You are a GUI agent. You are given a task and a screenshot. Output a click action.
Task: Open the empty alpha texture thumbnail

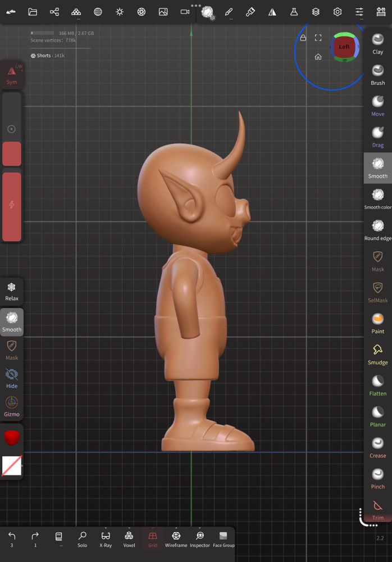pos(12,465)
